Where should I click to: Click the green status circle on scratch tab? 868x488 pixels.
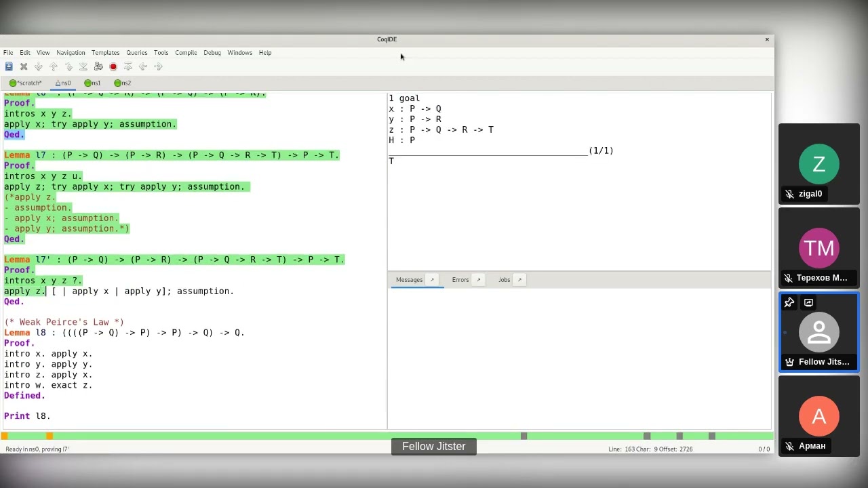point(13,83)
